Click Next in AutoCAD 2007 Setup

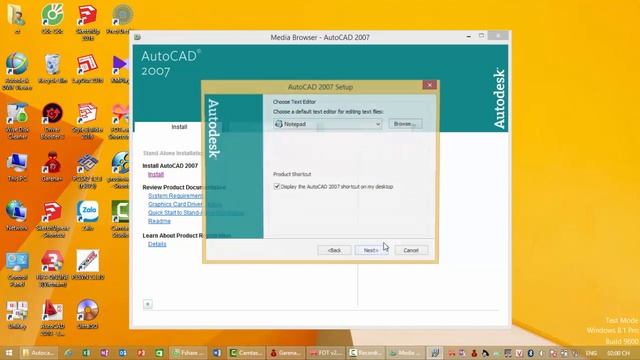[371, 250]
